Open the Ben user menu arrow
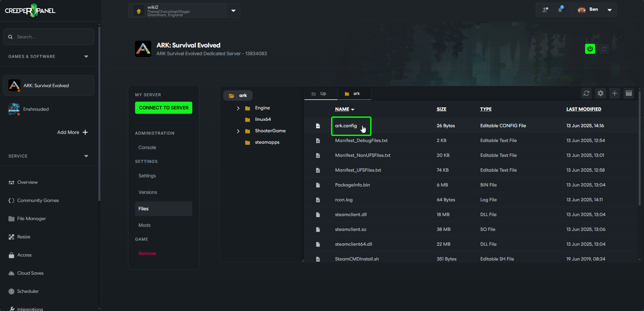 610,10
